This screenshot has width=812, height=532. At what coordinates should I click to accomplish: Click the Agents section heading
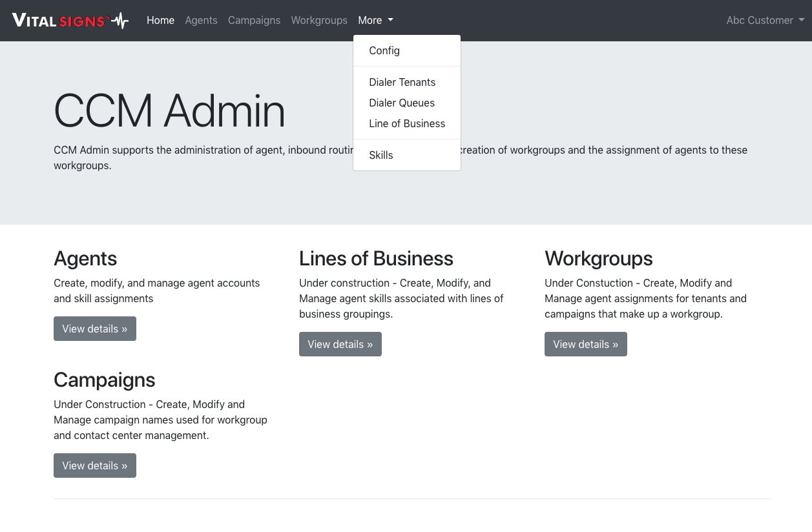tap(85, 259)
